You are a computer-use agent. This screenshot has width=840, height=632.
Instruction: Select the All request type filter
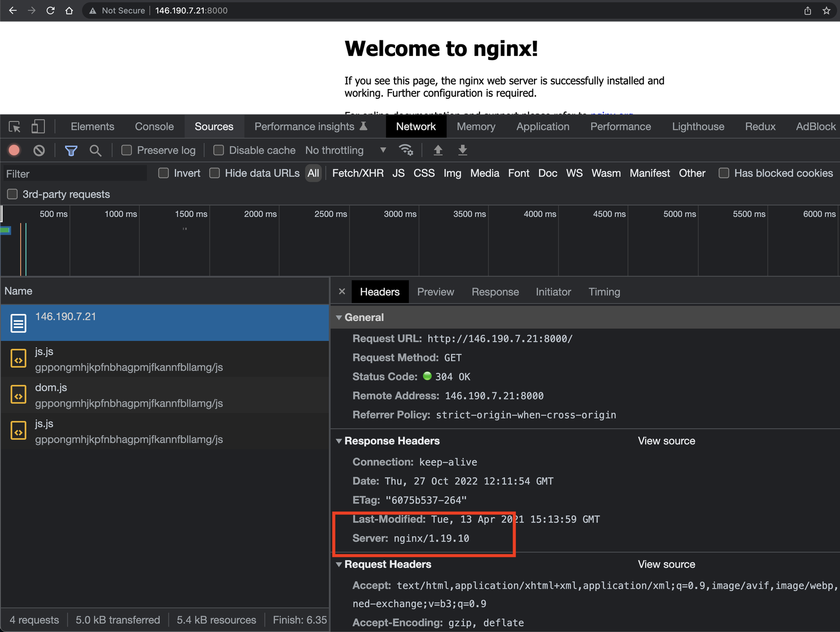313,173
